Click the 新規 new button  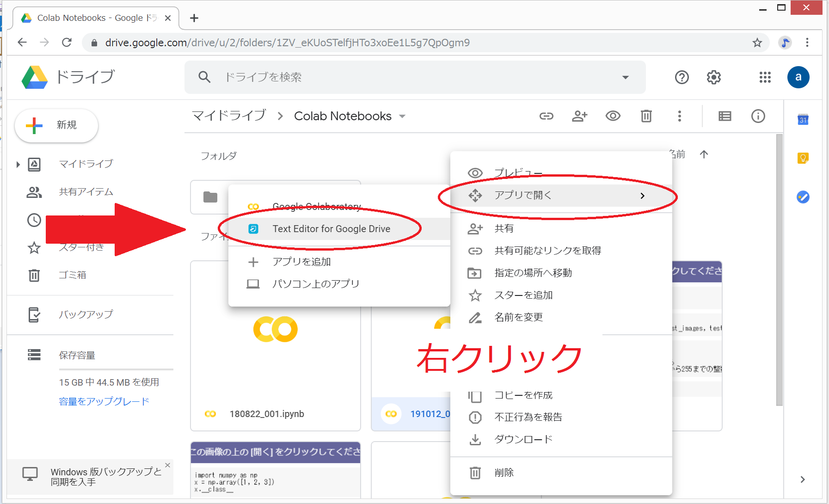pos(56,125)
